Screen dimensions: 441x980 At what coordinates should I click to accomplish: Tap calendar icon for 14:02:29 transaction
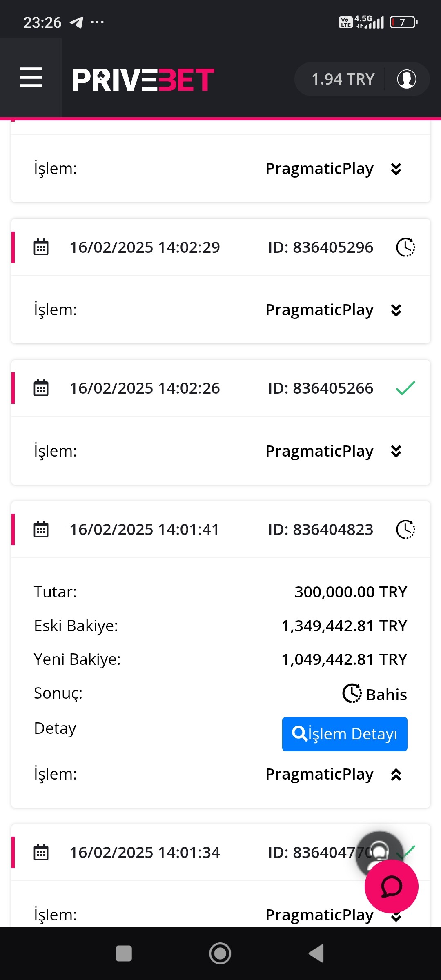[41, 247]
